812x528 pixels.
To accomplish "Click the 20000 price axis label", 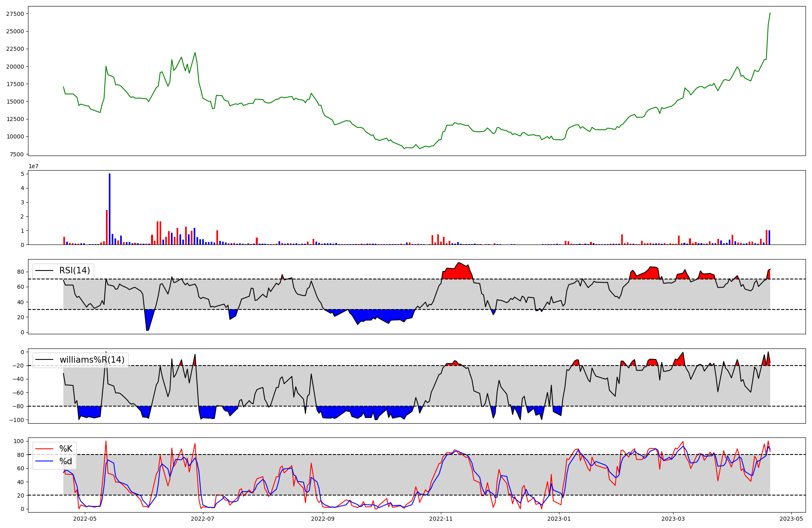I will [15, 67].
